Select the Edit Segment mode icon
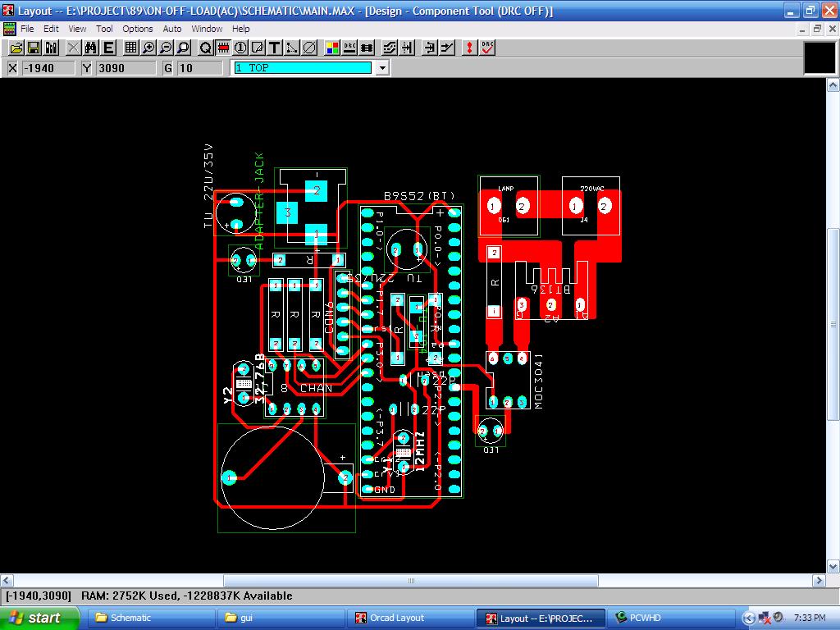 pos(430,48)
